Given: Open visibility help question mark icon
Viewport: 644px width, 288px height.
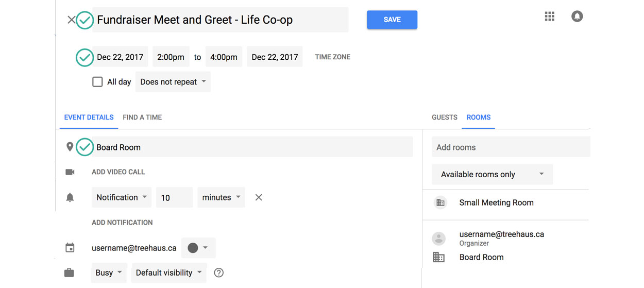Looking at the screenshot, I should [218, 273].
